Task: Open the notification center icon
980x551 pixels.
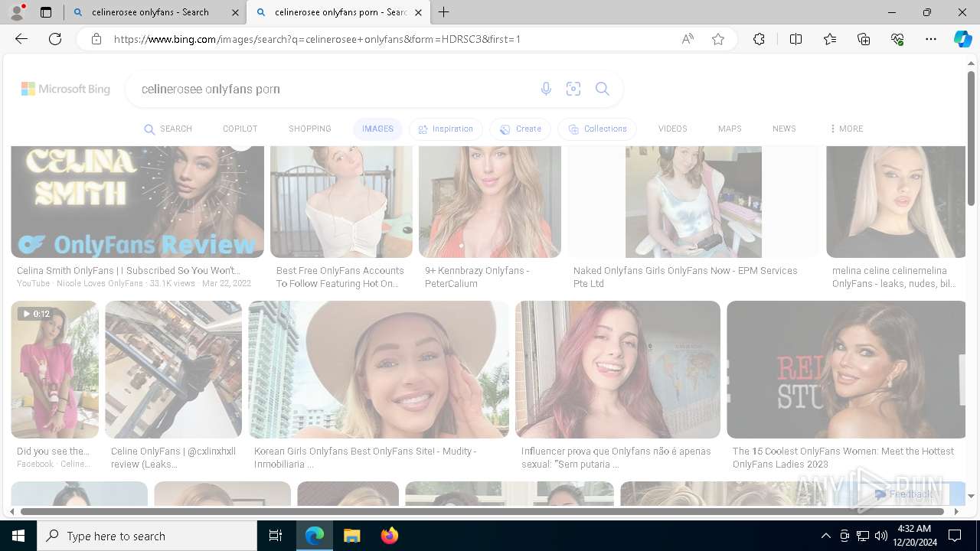Action: tap(955, 536)
